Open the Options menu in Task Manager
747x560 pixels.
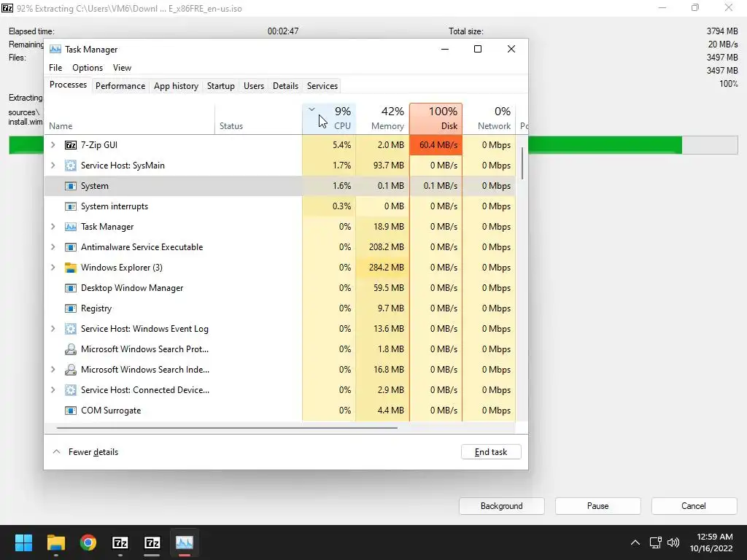click(88, 68)
